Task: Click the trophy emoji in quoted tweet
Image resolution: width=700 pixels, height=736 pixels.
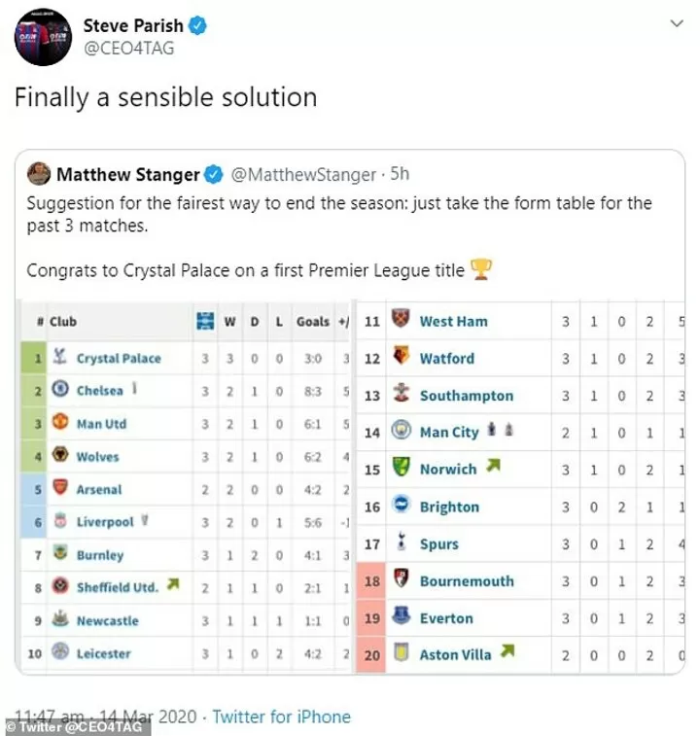Action: tap(481, 270)
